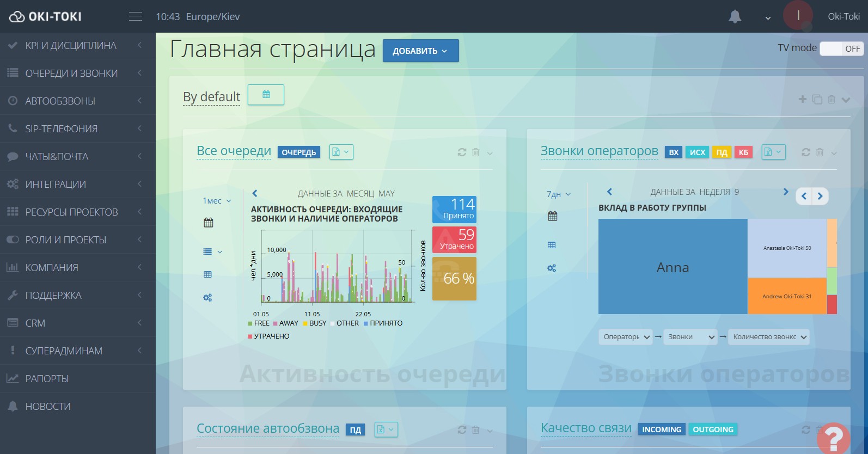Show table view in Все очереди widget
Viewport: 868px width, 454px height.
tap(207, 274)
